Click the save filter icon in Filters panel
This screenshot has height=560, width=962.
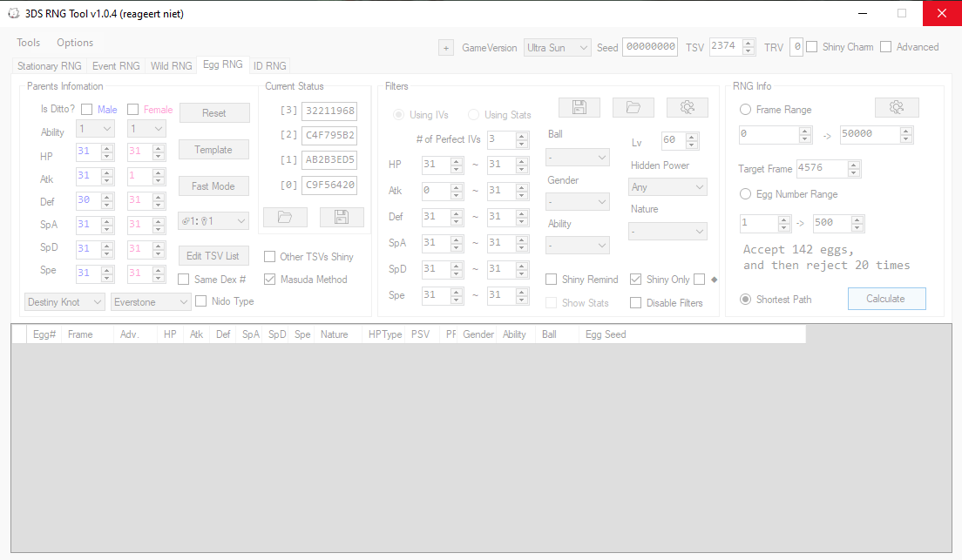[579, 107]
